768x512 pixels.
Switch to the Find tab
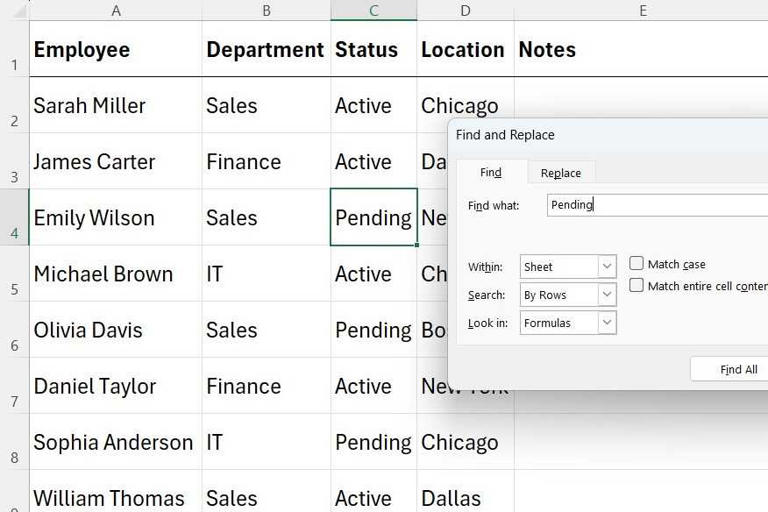(491, 172)
